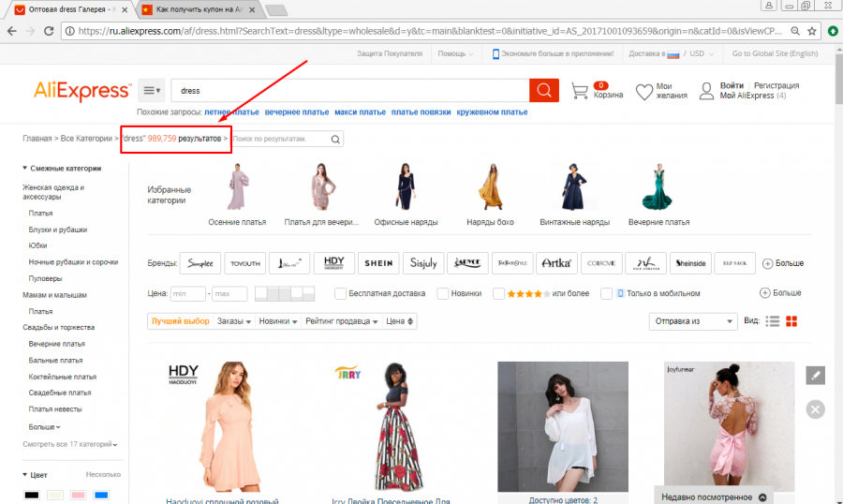Open the shopping cart icon
The height and width of the screenshot is (504, 843).
click(x=580, y=91)
